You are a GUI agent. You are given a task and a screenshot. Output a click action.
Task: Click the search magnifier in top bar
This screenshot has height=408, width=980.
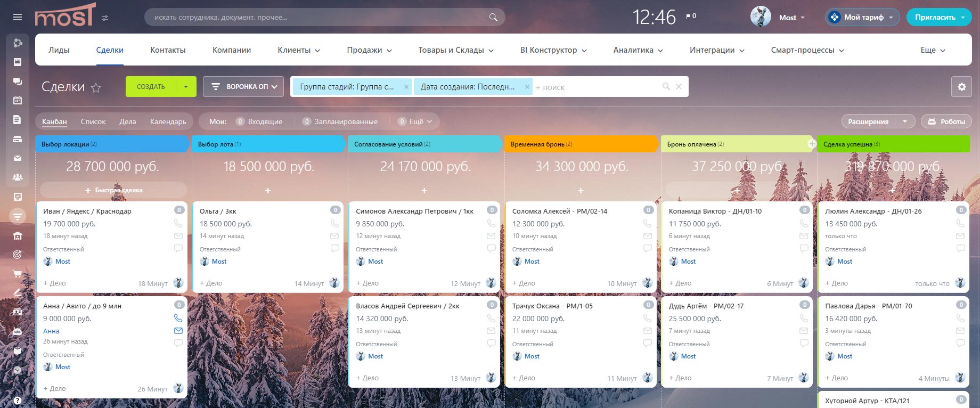[493, 18]
